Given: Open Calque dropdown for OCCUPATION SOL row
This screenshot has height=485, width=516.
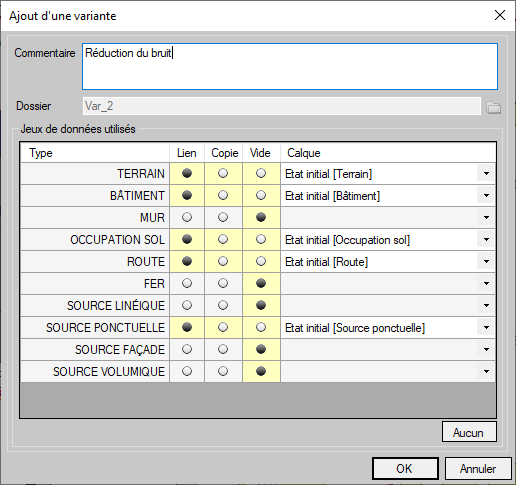Looking at the screenshot, I should (486, 239).
